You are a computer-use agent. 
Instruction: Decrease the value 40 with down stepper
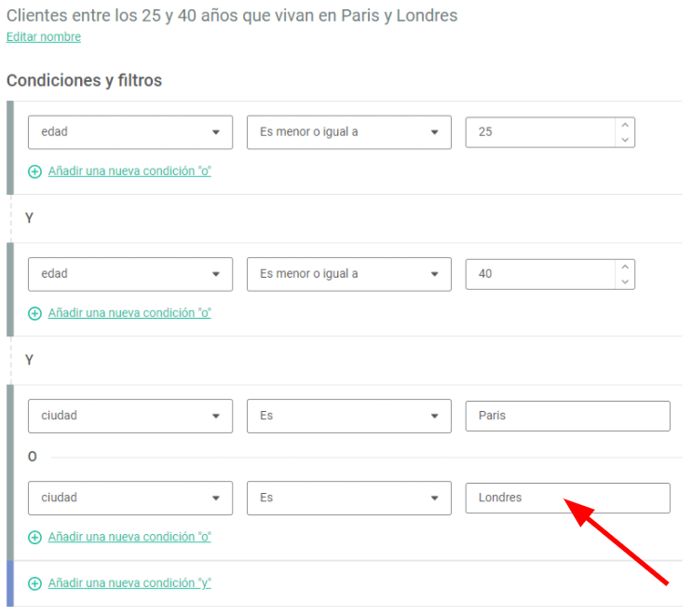(x=625, y=281)
